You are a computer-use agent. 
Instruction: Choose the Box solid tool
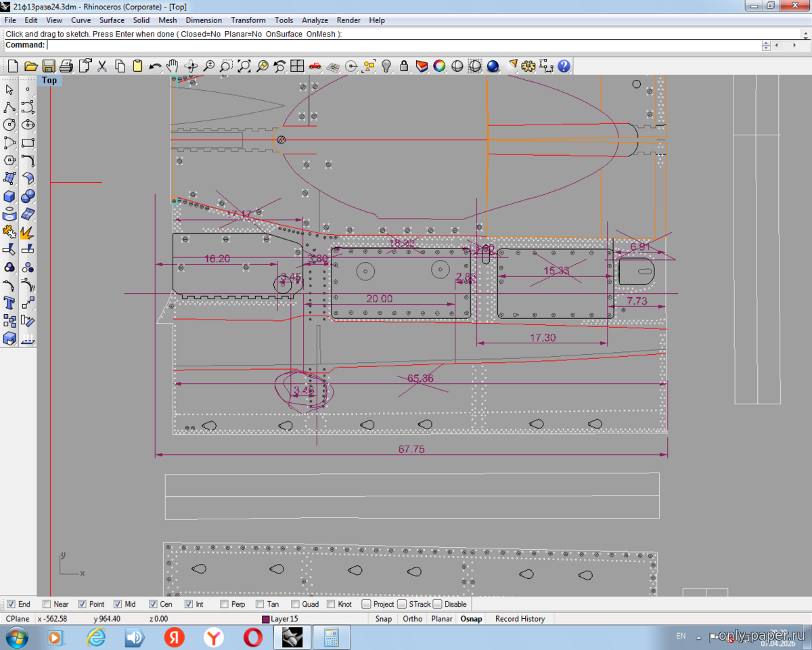[9, 196]
